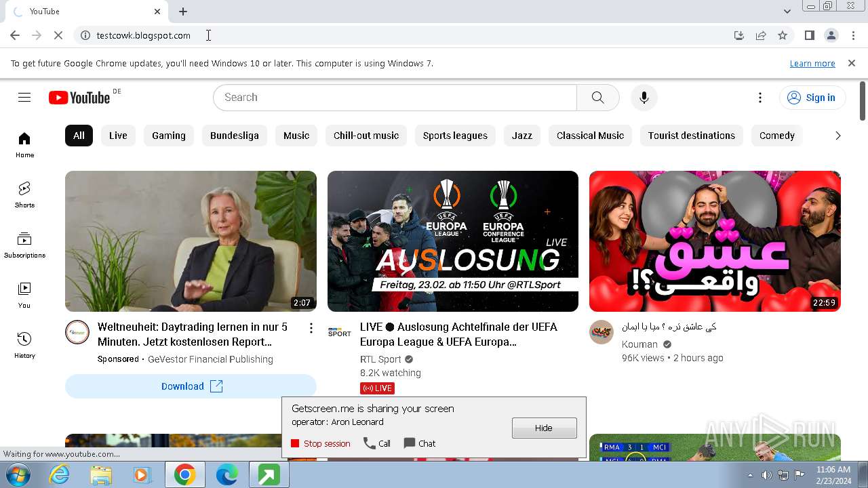This screenshot has width=868, height=488.
Task: Click the address bar URL
Action: [143, 35]
